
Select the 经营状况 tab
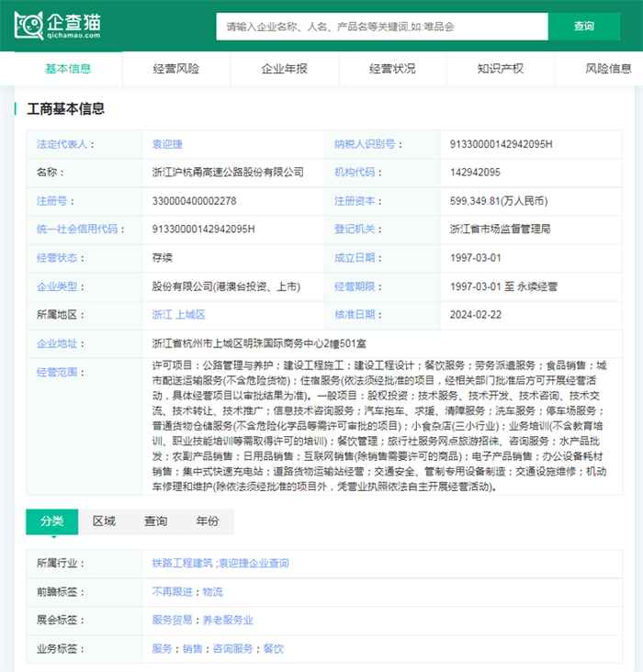[x=392, y=69]
